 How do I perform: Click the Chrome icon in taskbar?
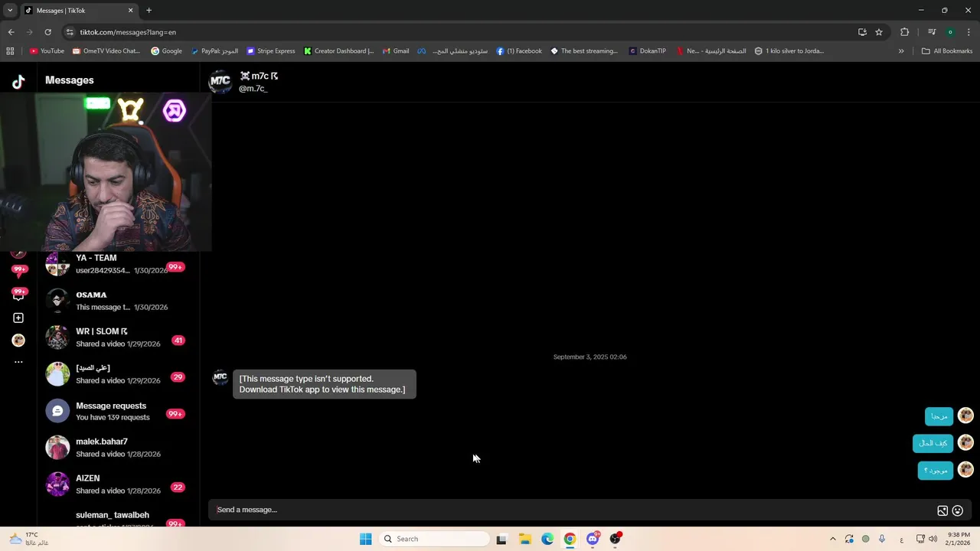click(570, 539)
